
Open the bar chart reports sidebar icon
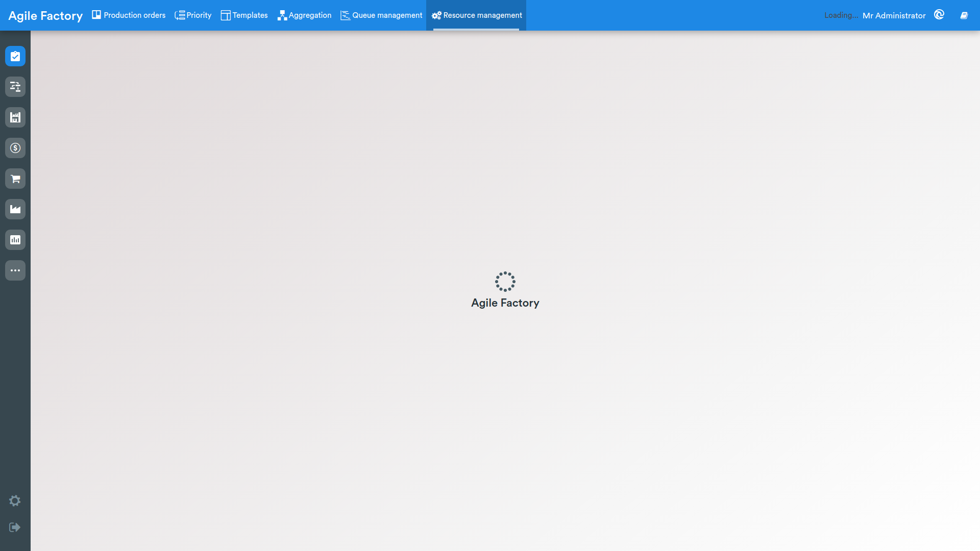tap(15, 240)
